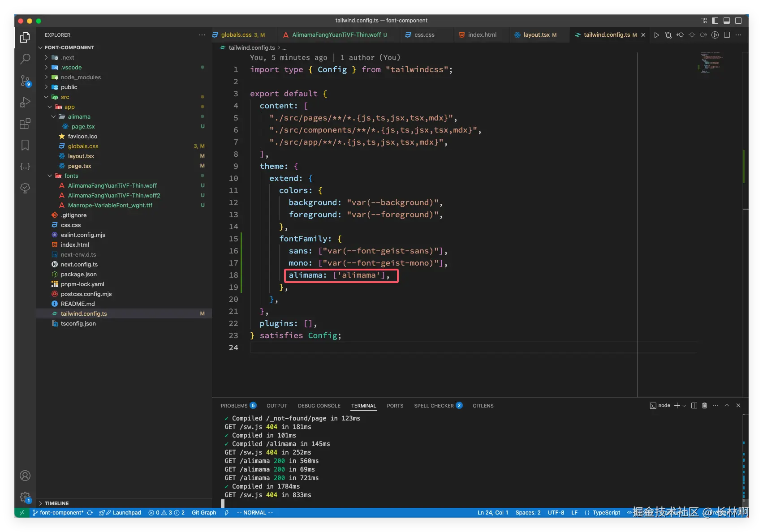Open the Accounts icon
The width and height of the screenshot is (763, 532).
click(x=25, y=476)
